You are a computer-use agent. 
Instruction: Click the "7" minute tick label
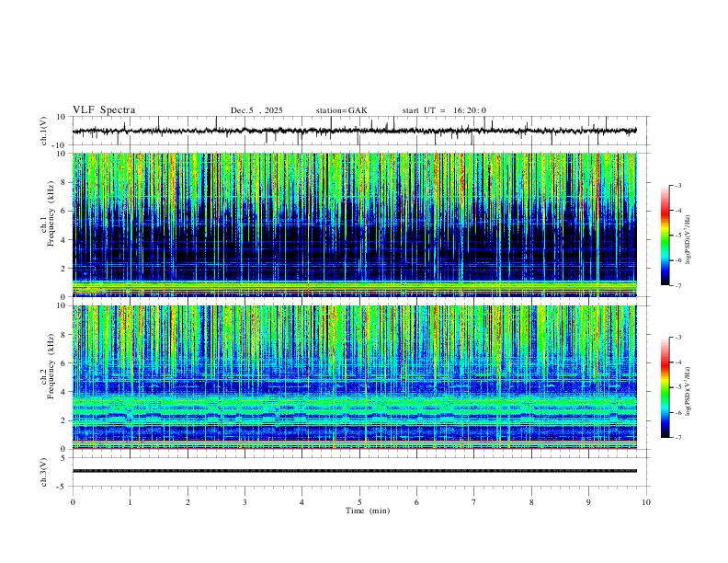[474, 502]
